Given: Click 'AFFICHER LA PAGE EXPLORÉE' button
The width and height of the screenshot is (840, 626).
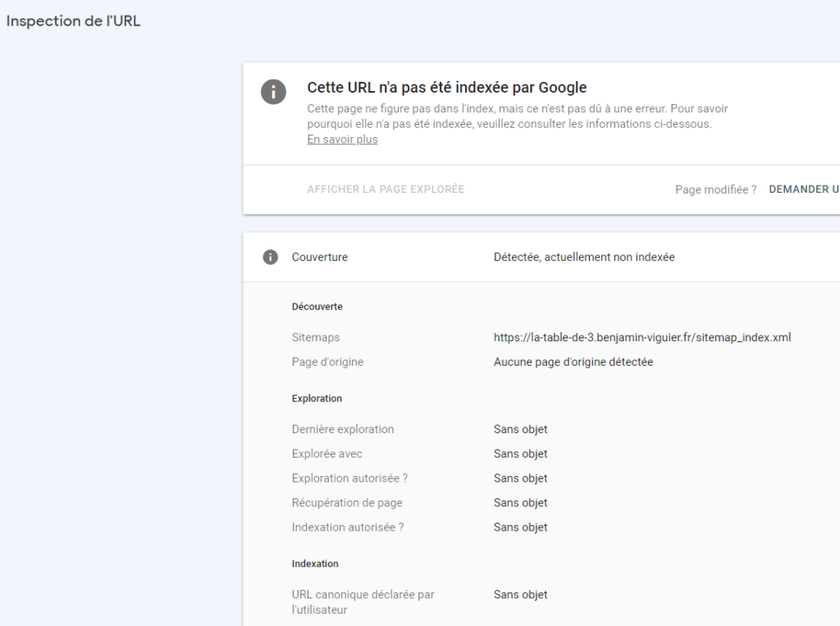Looking at the screenshot, I should [x=386, y=190].
